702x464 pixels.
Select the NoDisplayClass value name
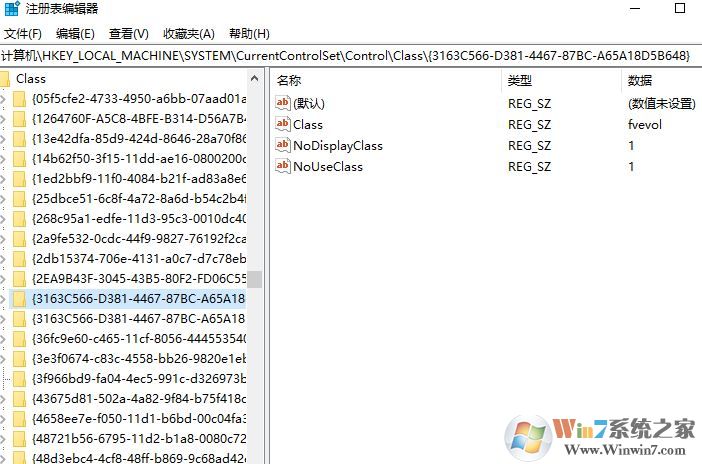coord(338,146)
